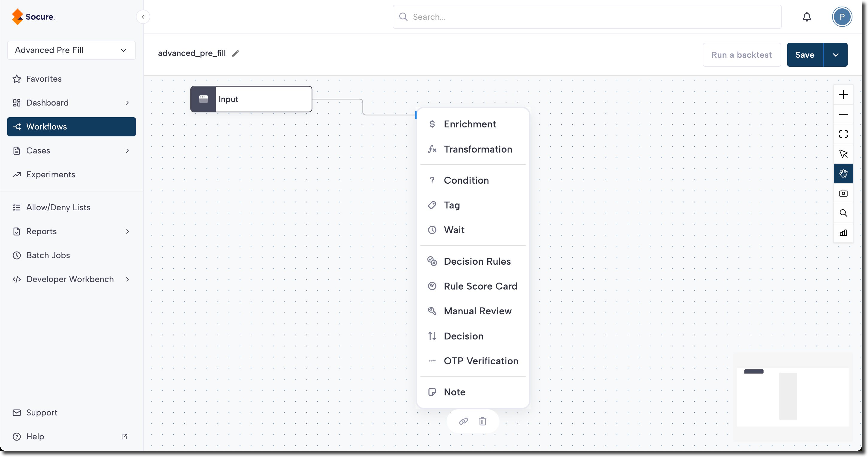This screenshot has height=457, width=868.
Task: Collapse the sidebar with arrow button
Action: click(143, 17)
